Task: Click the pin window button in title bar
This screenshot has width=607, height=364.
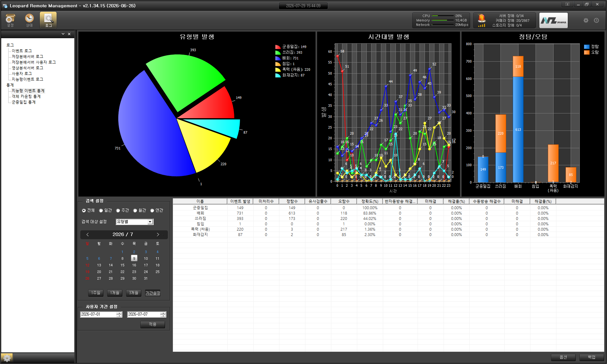Action: point(567,4)
